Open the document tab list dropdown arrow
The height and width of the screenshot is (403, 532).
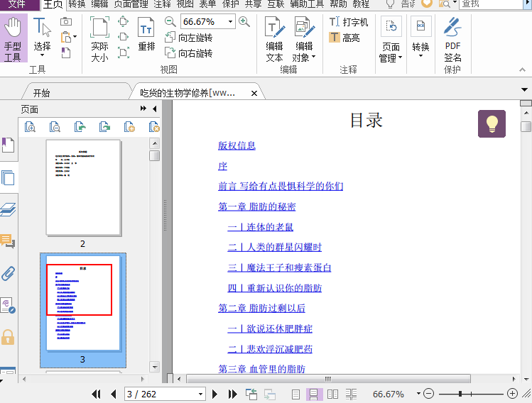point(524,90)
